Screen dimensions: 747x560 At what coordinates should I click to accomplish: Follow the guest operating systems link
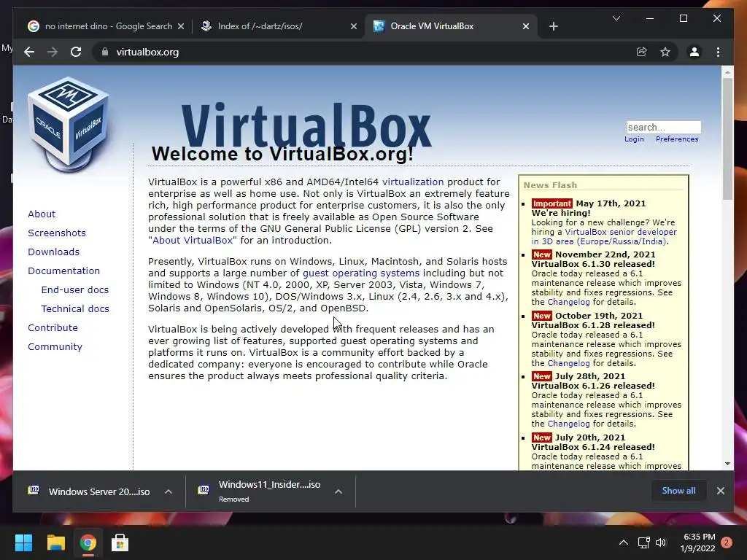[361, 273]
